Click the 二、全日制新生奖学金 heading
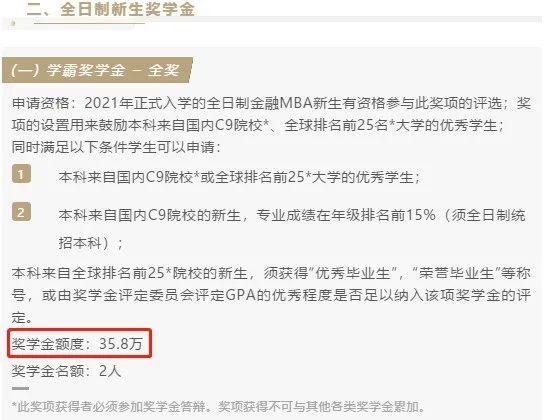Image resolution: width=545 pixels, height=420 pixels. [x=111, y=9]
